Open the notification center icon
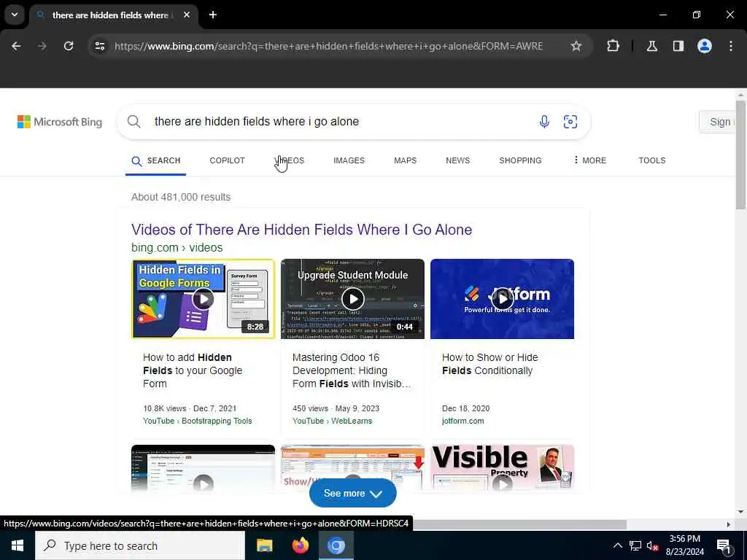Viewport: 747px width, 560px height. point(724,545)
